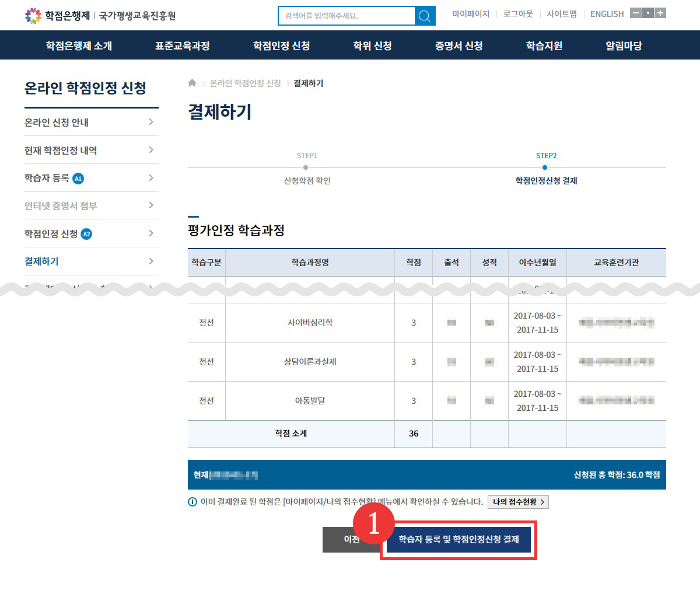Click the minus button to decrease text size
The image size is (700, 601).
click(x=636, y=13)
